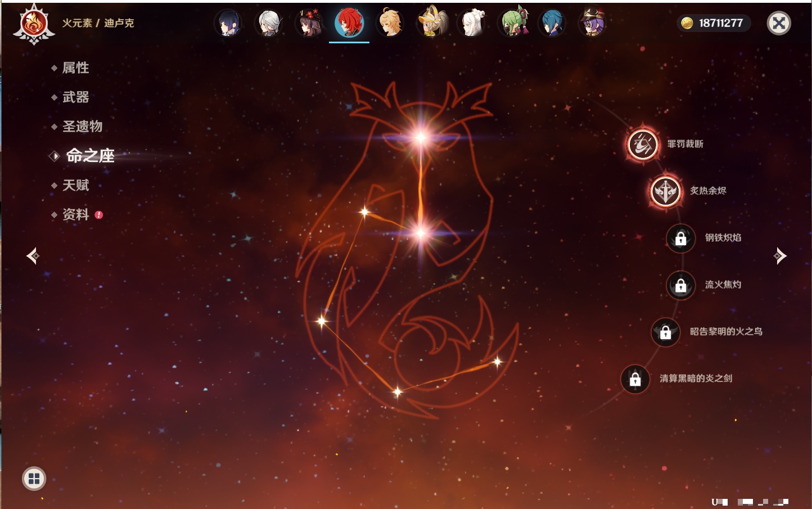Viewport: 812px width, 509px height.
Task: Select the 命之座 constellation tab
Action: 90,156
